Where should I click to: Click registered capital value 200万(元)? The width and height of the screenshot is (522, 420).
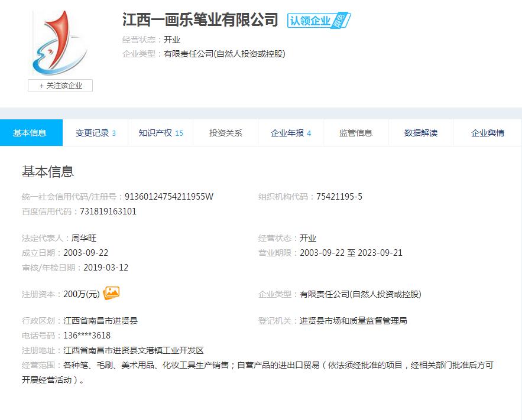coord(82,294)
